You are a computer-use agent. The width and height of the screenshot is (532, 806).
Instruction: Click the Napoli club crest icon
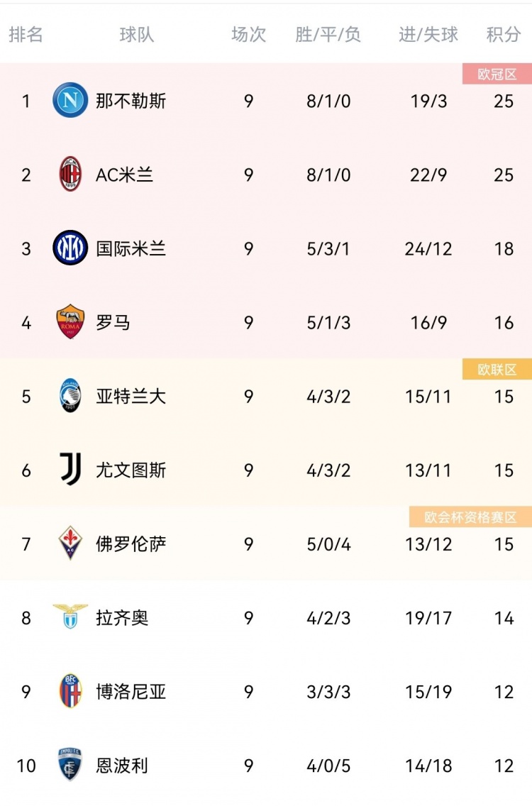(x=70, y=101)
